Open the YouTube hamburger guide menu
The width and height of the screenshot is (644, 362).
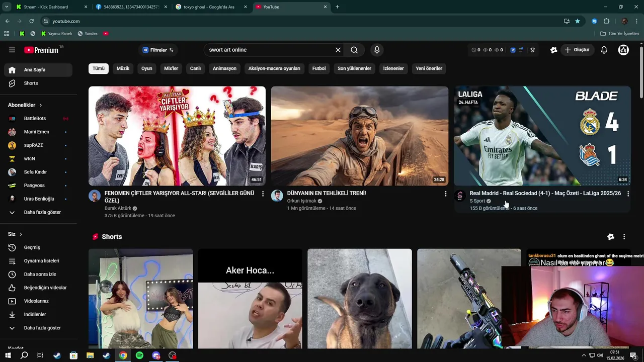12,50
